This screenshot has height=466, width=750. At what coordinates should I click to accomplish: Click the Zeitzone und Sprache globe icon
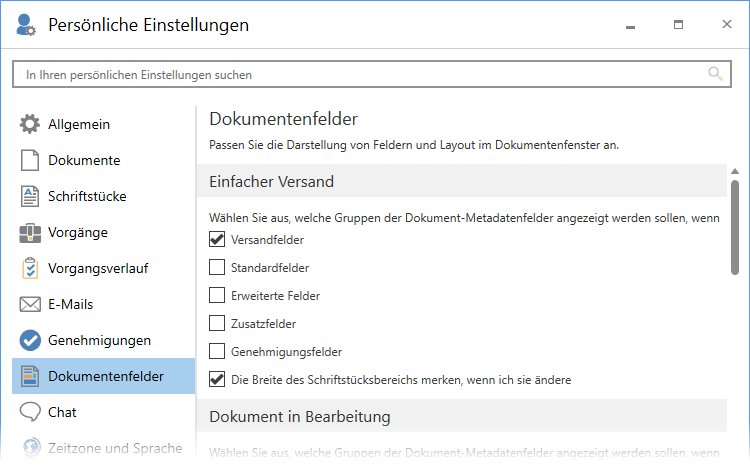point(32,447)
